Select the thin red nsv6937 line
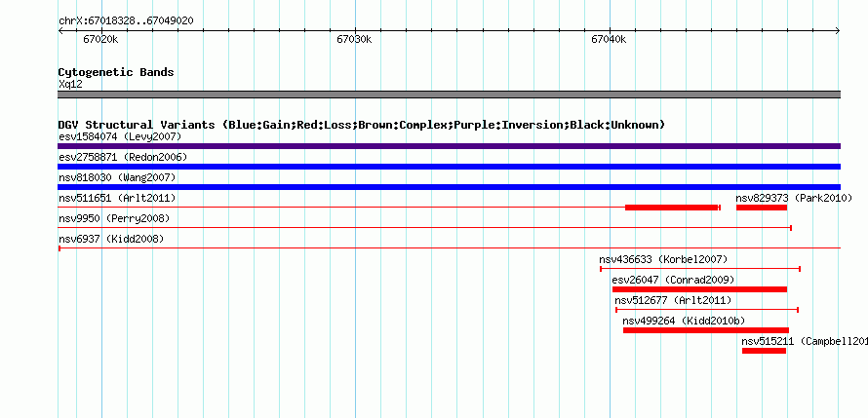The width and height of the screenshot is (868, 418). (449, 248)
